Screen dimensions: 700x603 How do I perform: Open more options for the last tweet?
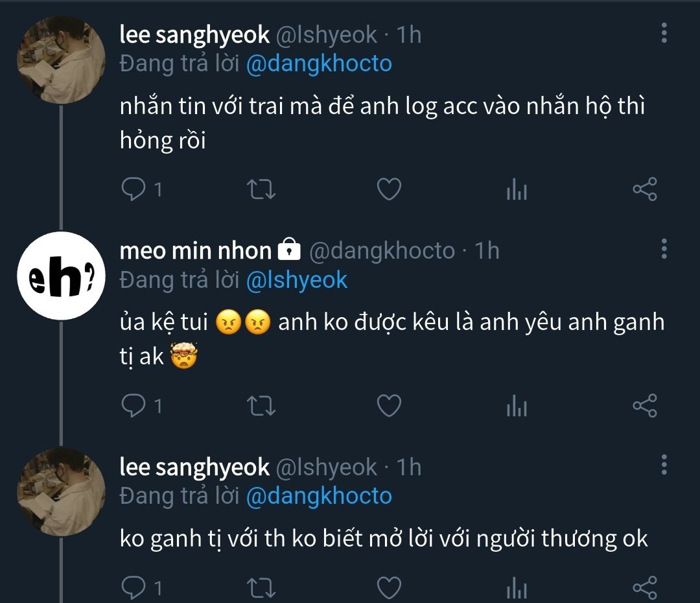(664, 464)
